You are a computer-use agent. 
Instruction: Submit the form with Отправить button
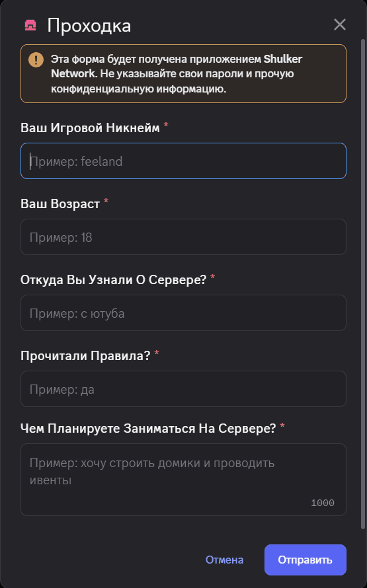pos(305,560)
